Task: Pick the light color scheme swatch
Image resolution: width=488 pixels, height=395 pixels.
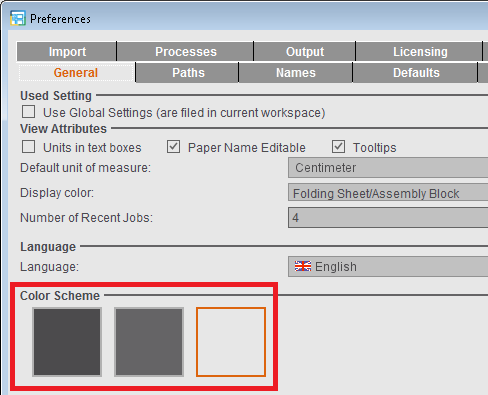Action: coord(231,342)
